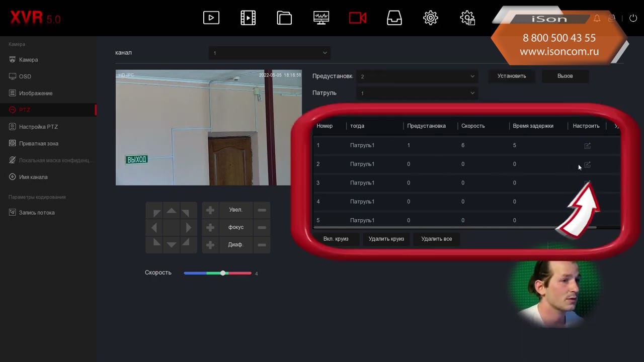Open the storage tray icon in top bar
This screenshot has width=644, height=362.
pyautogui.click(x=394, y=18)
